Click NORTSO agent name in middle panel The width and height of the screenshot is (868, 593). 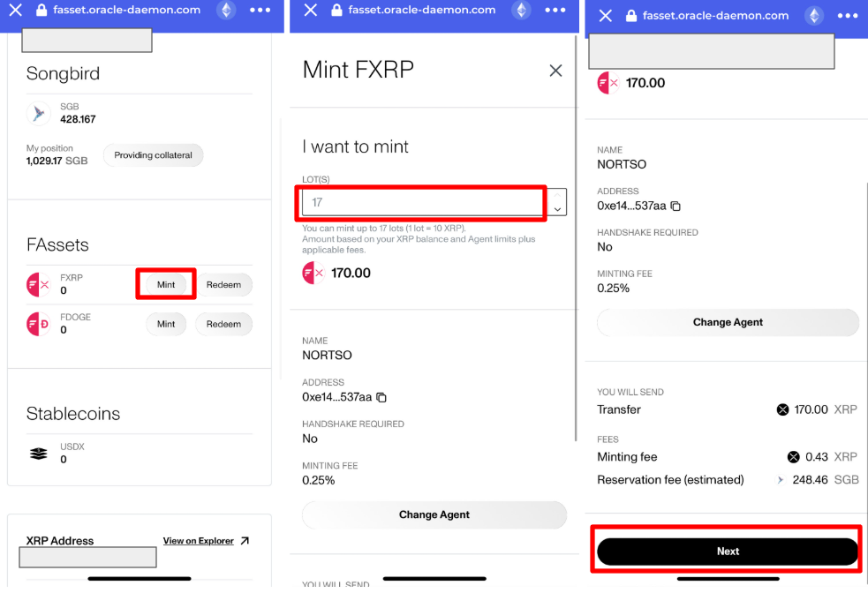coord(328,355)
